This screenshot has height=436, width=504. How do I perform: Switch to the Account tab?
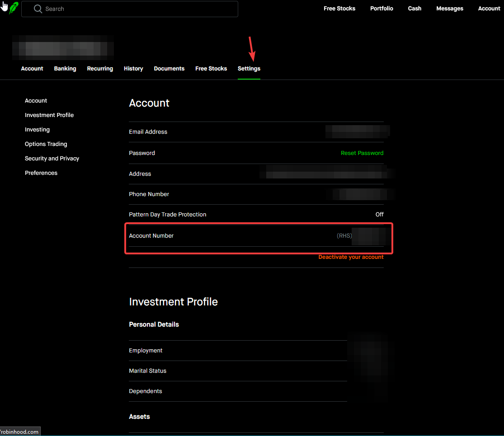point(32,68)
